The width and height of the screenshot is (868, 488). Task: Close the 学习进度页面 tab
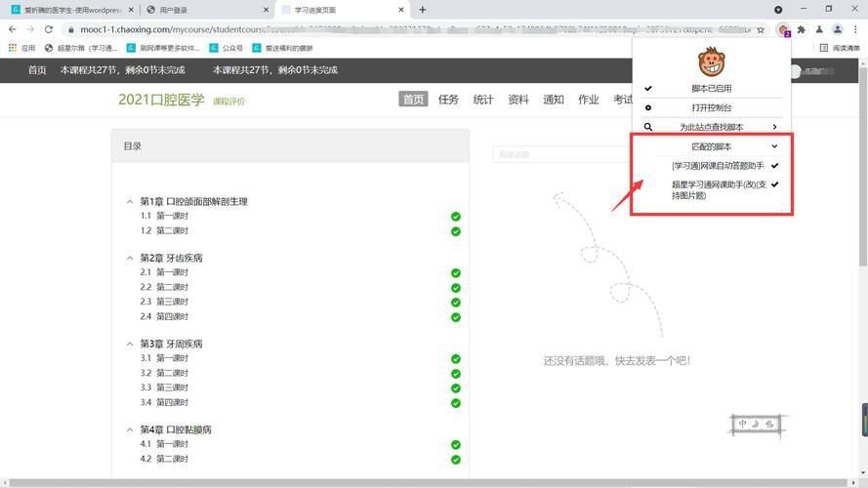401,10
